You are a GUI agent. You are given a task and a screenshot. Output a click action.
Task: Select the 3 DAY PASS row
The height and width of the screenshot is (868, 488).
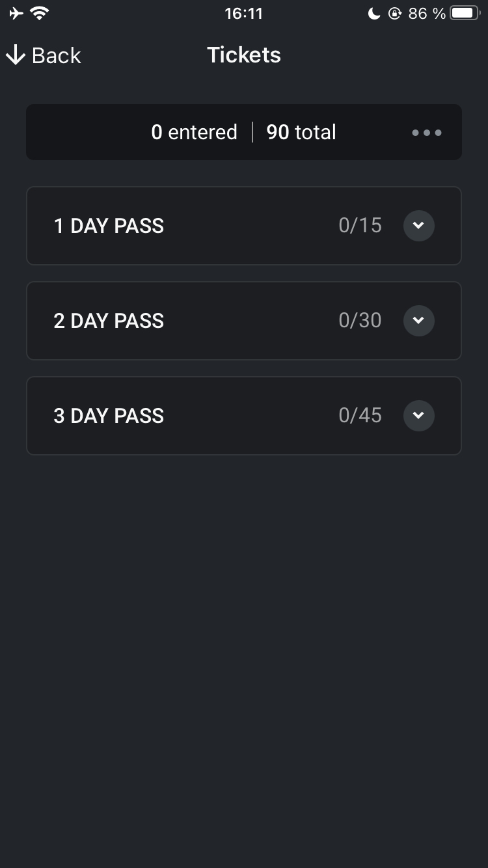[244, 416]
